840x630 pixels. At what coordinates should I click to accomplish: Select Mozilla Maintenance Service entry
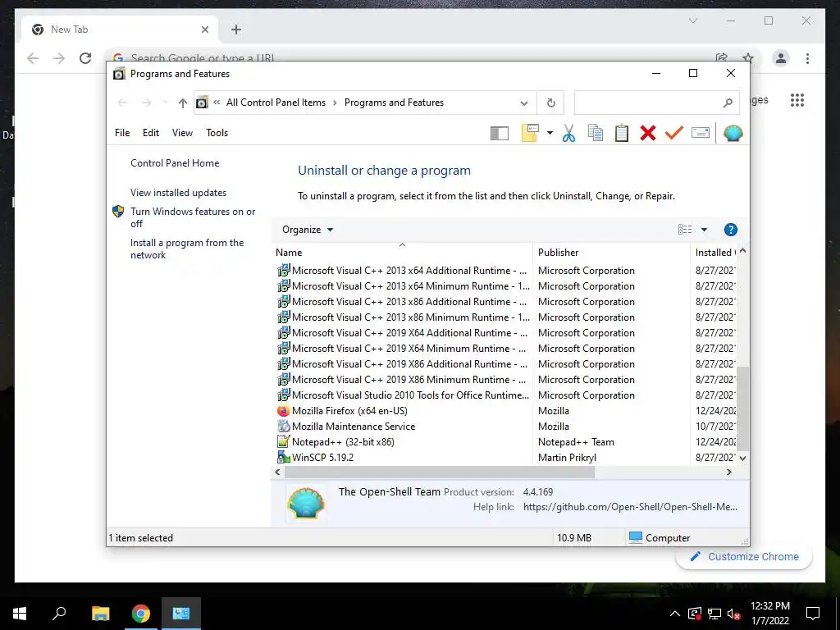[505, 427]
